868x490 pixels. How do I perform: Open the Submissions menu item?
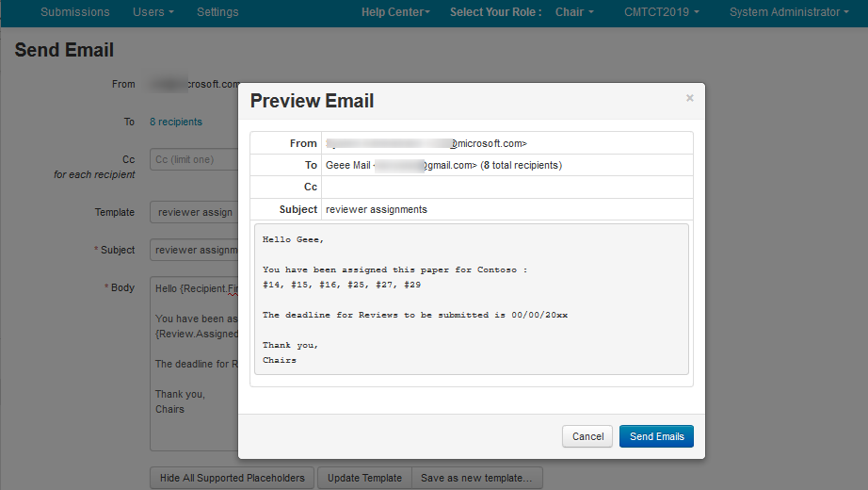pos(75,12)
